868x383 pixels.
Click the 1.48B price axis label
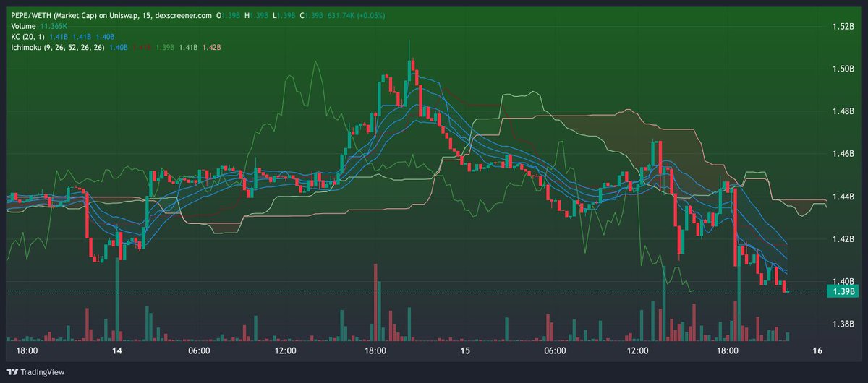pos(843,112)
